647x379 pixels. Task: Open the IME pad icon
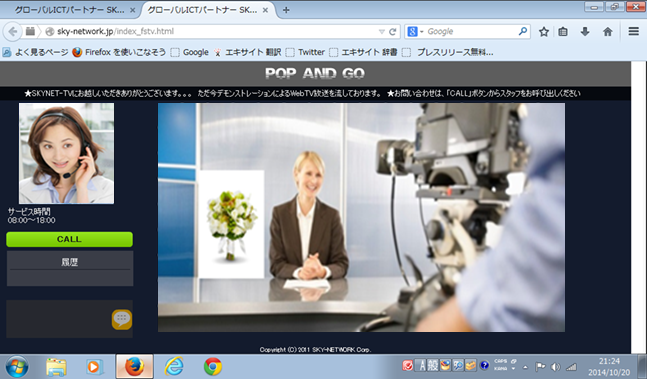[x=445, y=366]
